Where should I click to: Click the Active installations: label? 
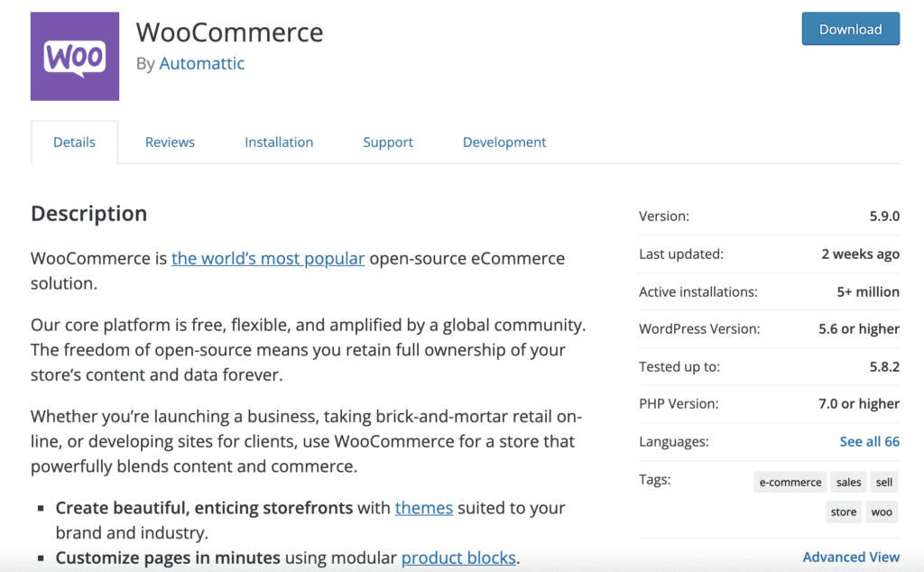click(x=698, y=291)
